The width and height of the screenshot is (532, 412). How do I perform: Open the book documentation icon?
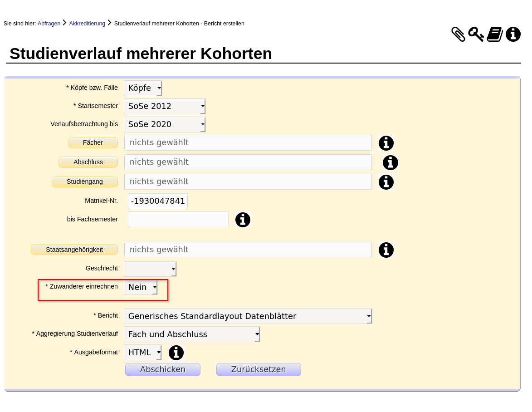[x=495, y=34]
